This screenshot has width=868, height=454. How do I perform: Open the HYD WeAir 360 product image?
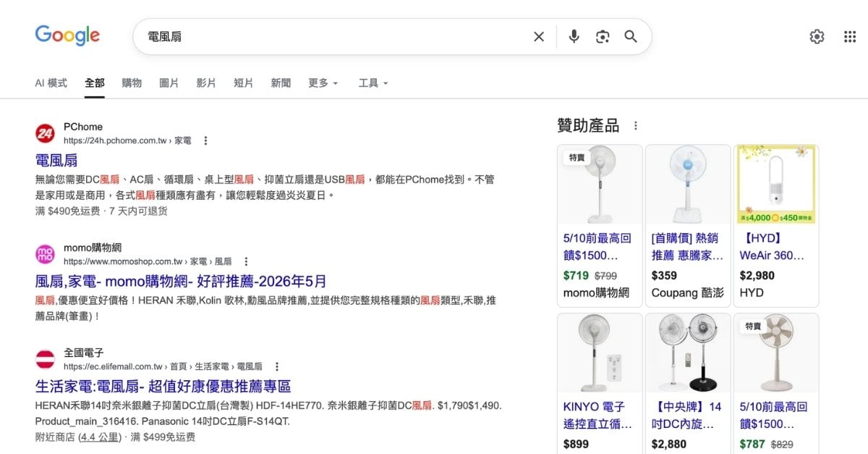pyautogui.click(x=776, y=185)
